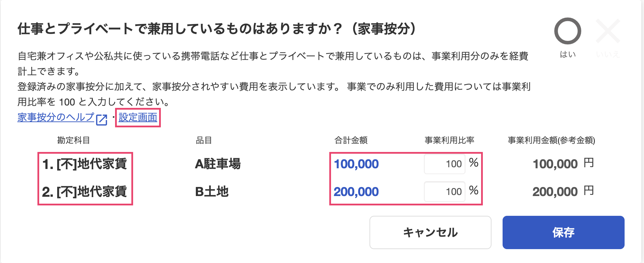Open the 家事按分のヘルプ link
644x263 pixels.
point(56,117)
